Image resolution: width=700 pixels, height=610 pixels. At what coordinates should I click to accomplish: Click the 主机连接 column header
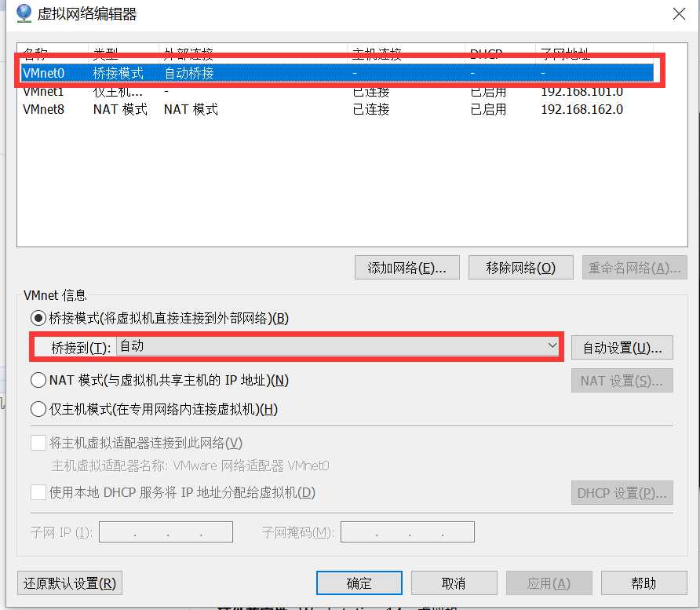pos(406,53)
